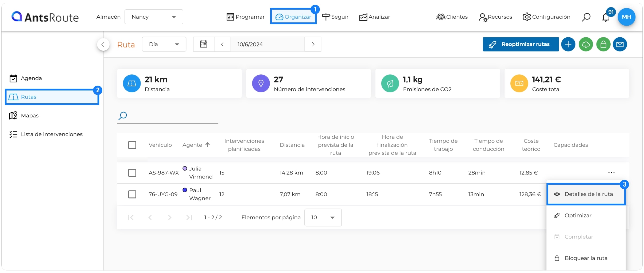Click Paul Wagner's blue color dot
The width and height of the screenshot is (644, 273).
[x=185, y=190]
